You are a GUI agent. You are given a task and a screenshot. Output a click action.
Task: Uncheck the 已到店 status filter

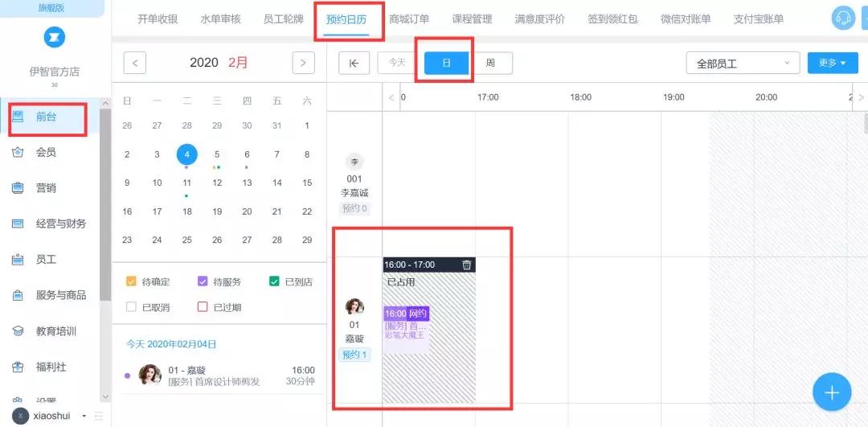[274, 281]
